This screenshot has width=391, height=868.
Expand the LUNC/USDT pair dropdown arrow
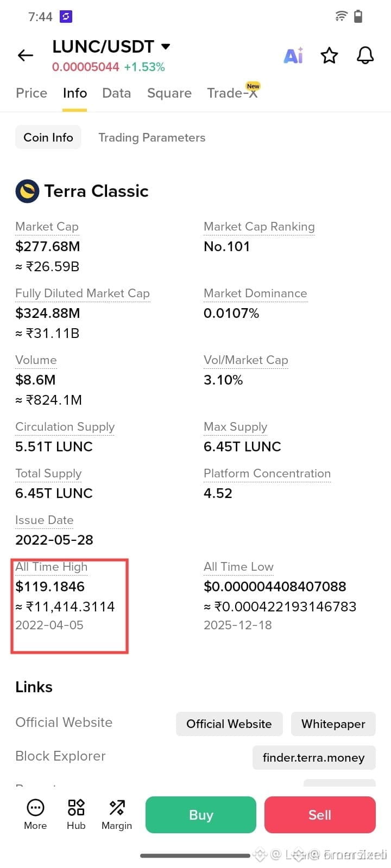(166, 47)
